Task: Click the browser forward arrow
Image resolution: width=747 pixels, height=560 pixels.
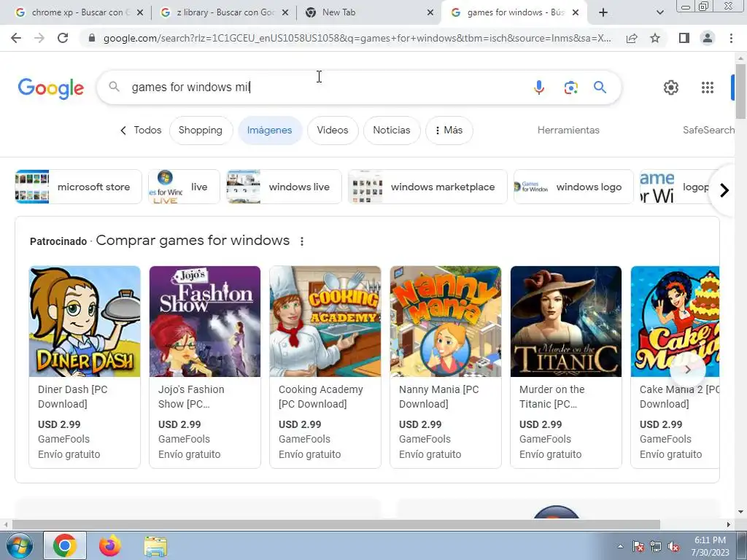Action: (x=39, y=38)
